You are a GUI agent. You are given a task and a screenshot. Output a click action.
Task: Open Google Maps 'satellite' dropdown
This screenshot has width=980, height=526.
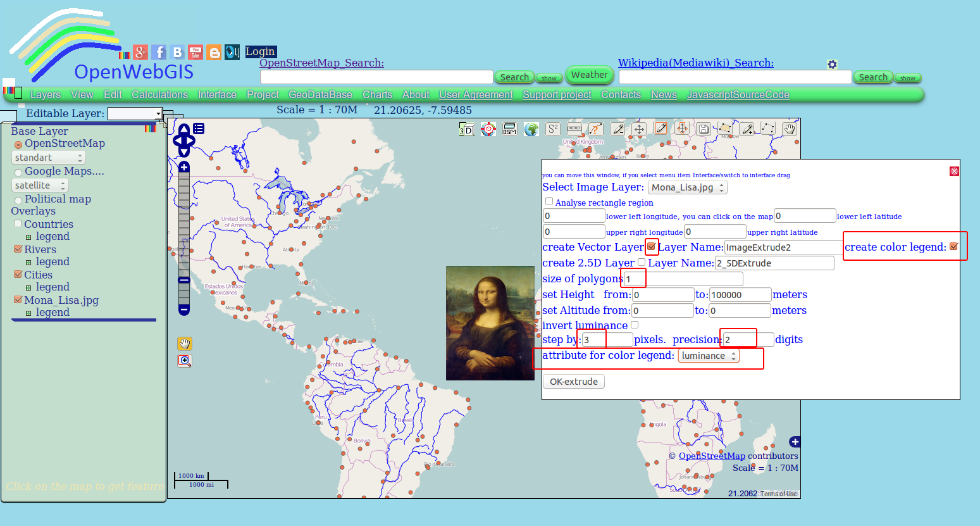(x=40, y=185)
